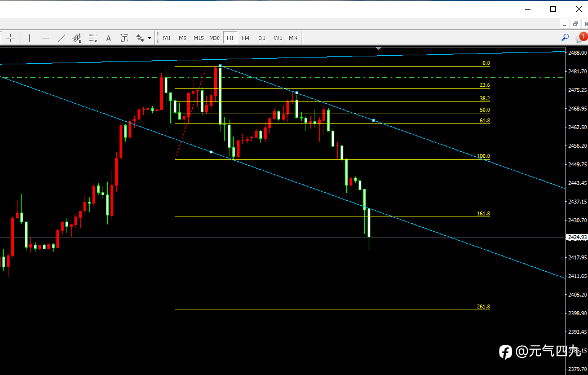Click the 2488.00 price scale value

pos(577,53)
